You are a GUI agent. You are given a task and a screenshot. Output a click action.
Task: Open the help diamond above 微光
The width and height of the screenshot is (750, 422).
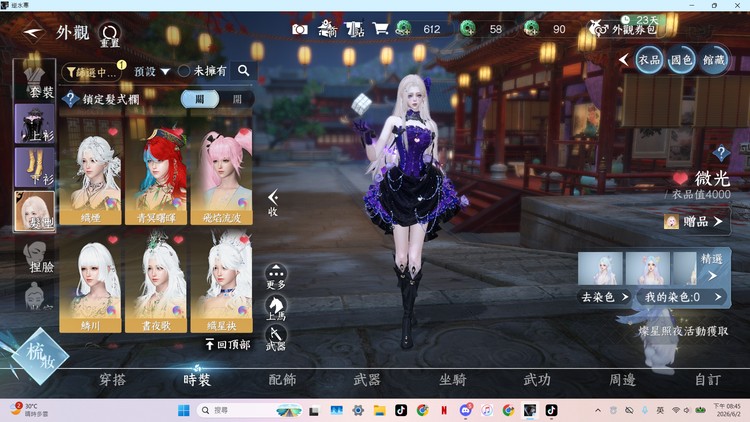721,154
